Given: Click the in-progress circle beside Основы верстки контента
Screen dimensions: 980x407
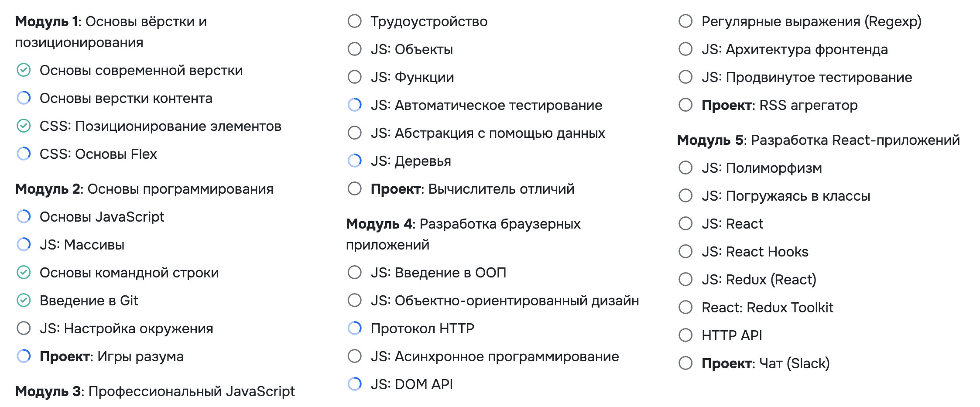Looking at the screenshot, I should click(x=24, y=98).
